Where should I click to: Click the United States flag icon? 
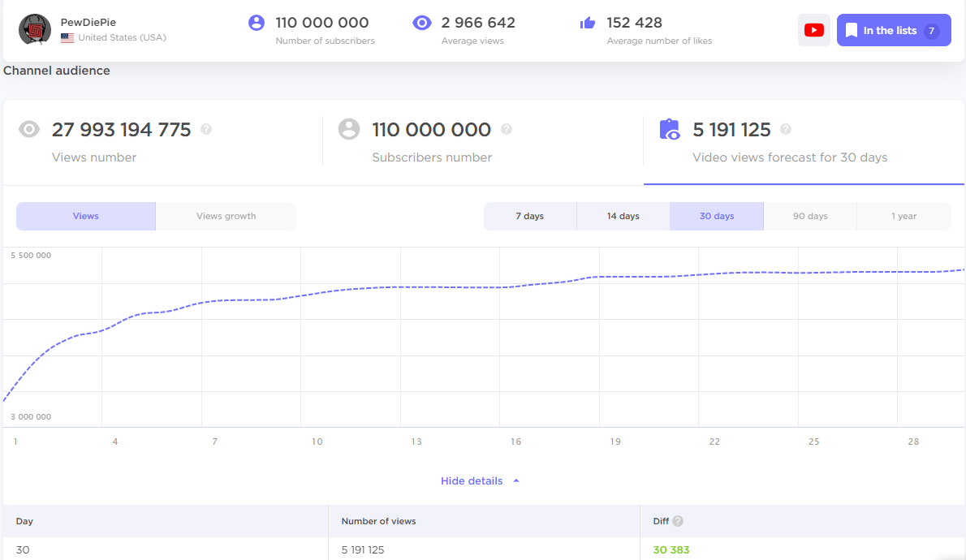67,37
